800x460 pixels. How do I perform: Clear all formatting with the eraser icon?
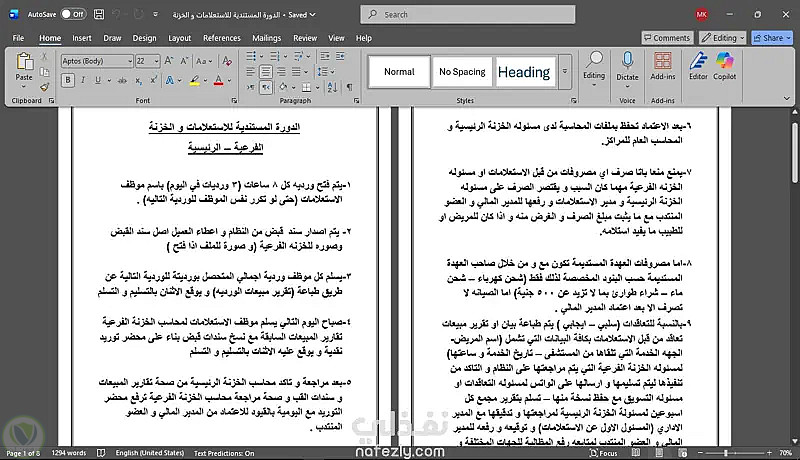point(227,61)
